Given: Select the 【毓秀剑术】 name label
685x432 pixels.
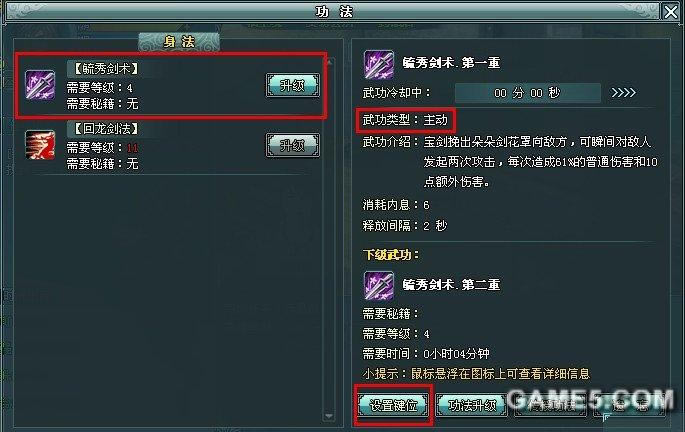Looking at the screenshot, I should pos(106,69).
